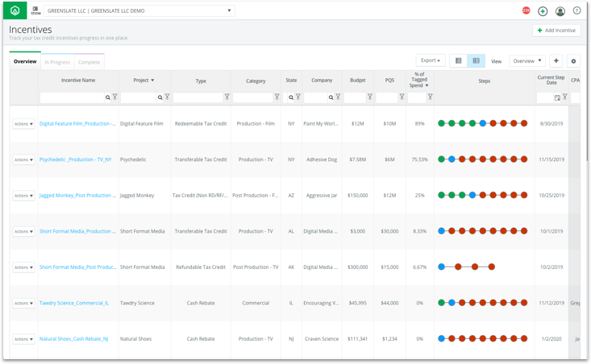This screenshot has height=364, width=591.
Task: Open the table settings gear icon
Action: point(573,61)
